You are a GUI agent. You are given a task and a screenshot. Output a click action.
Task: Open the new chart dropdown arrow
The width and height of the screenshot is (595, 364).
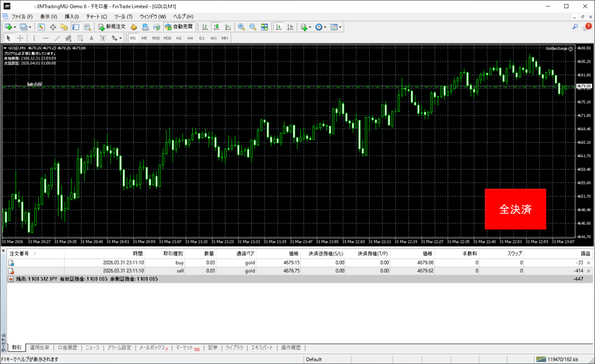pos(14,27)
